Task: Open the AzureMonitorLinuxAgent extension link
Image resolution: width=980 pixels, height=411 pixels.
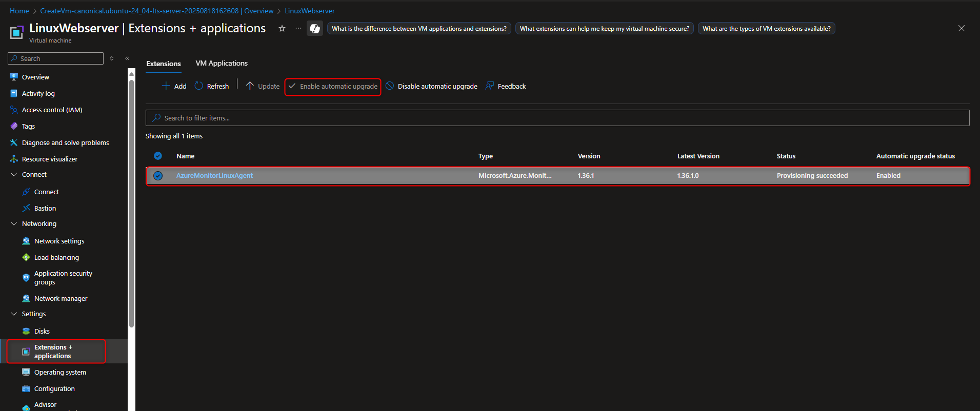Action: click(214, 175)
